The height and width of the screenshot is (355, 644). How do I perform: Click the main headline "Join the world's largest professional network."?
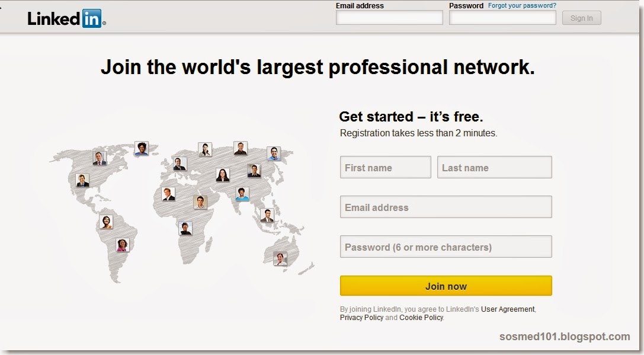(x=318, y=67)
